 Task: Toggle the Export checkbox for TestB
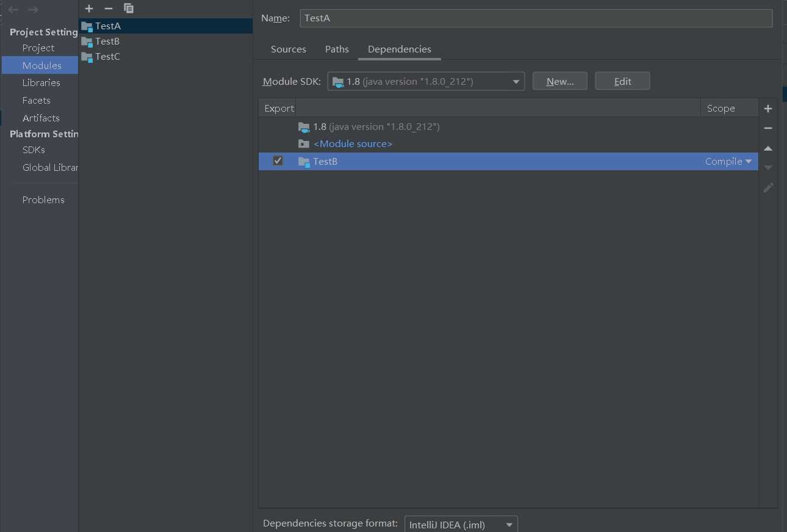(x=278, y=161)
